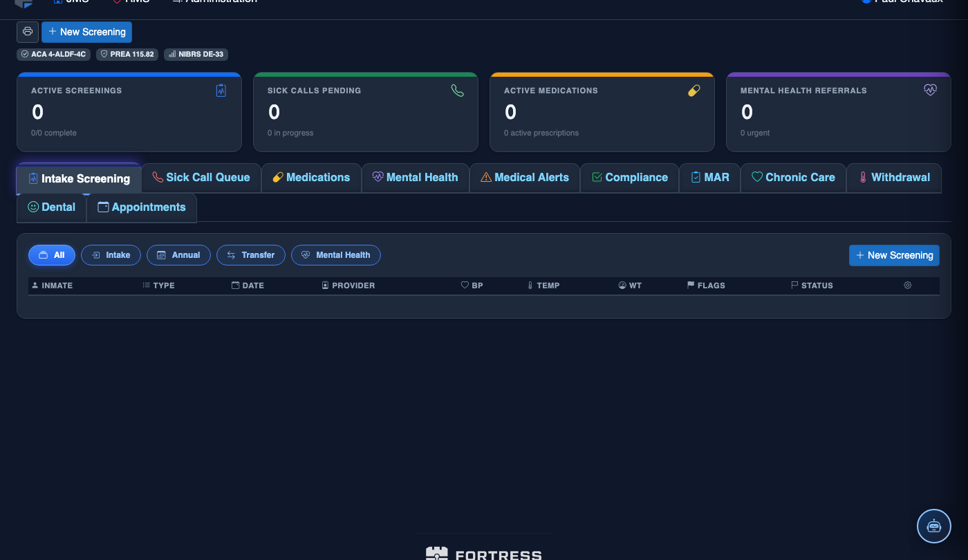The image size is (968, 560).
Task: Open the Medical Alerts tab
Action: click(525, 178)
